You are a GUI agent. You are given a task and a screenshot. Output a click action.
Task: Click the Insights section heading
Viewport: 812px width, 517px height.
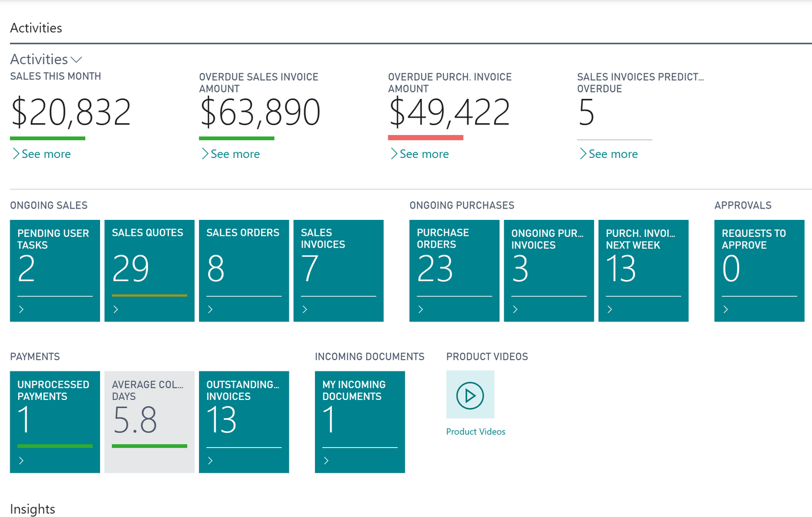[x=32, y=509]
